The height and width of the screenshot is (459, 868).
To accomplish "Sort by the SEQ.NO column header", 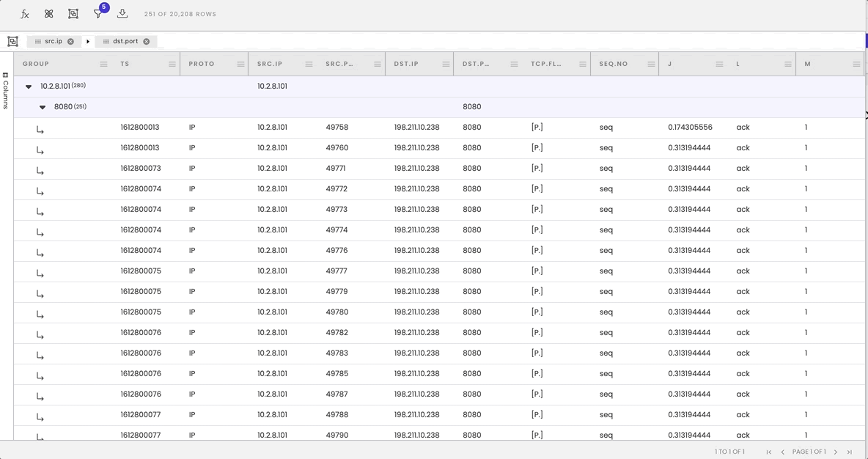I will pyautogui.click(x=614, y=65).
